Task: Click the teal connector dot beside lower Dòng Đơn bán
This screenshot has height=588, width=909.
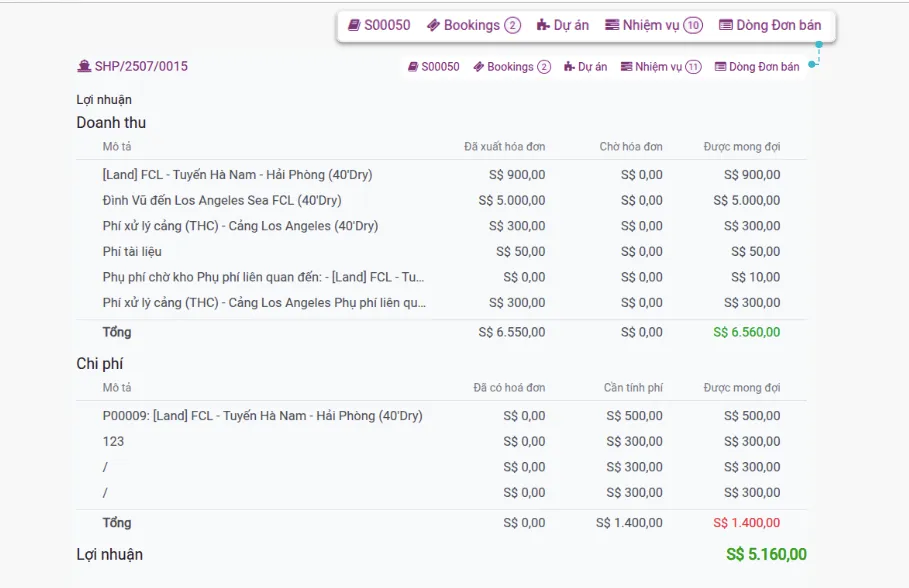Action: 812,64
